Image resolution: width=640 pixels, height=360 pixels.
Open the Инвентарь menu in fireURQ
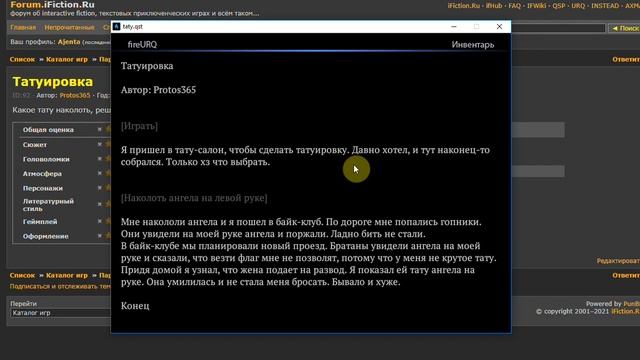tap(473, 44)
